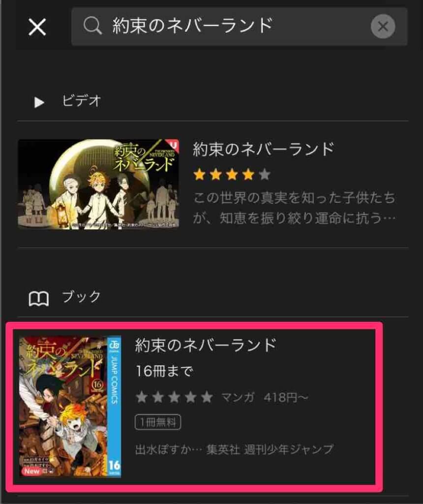Open the 約束のネバーランド book title

tap(206, 345)
